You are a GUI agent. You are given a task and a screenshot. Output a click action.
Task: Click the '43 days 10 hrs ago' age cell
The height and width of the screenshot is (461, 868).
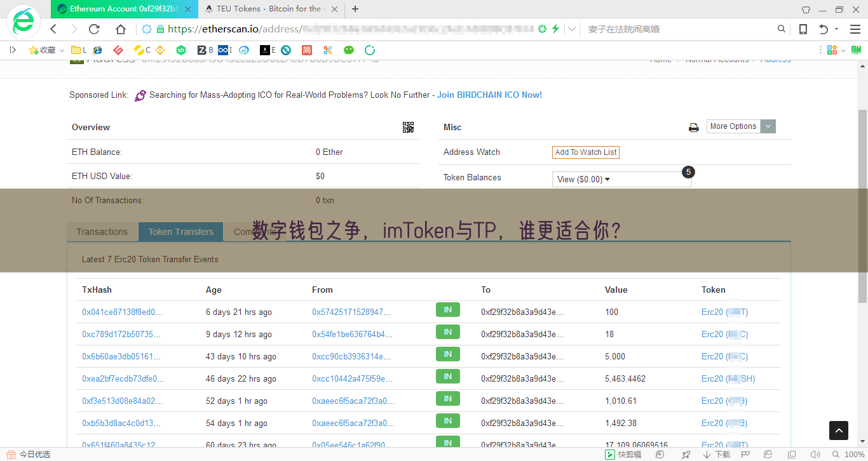[241, 356]
